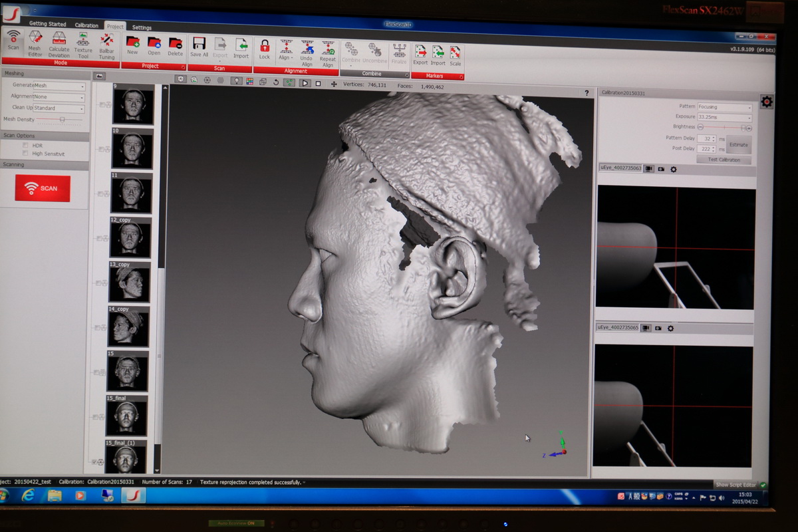This screenshot has width=798, height=532.
Task: Delete the current project
Action: (x=175, y=45)
